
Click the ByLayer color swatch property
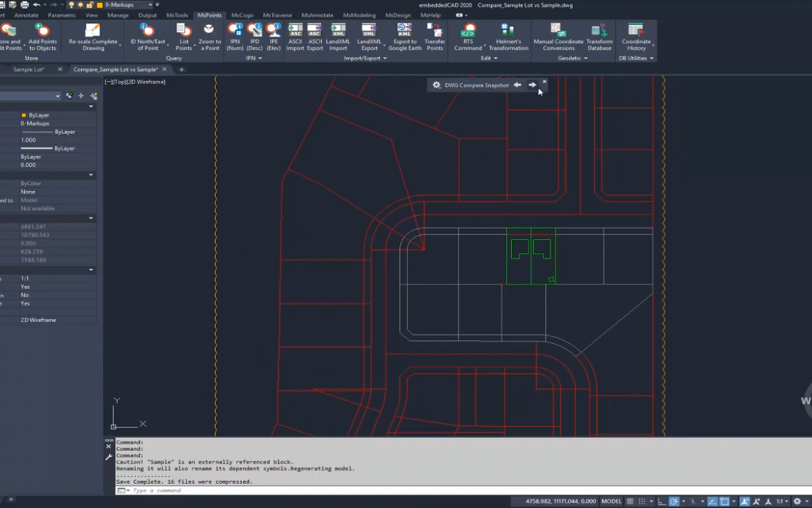click(24, 115)
